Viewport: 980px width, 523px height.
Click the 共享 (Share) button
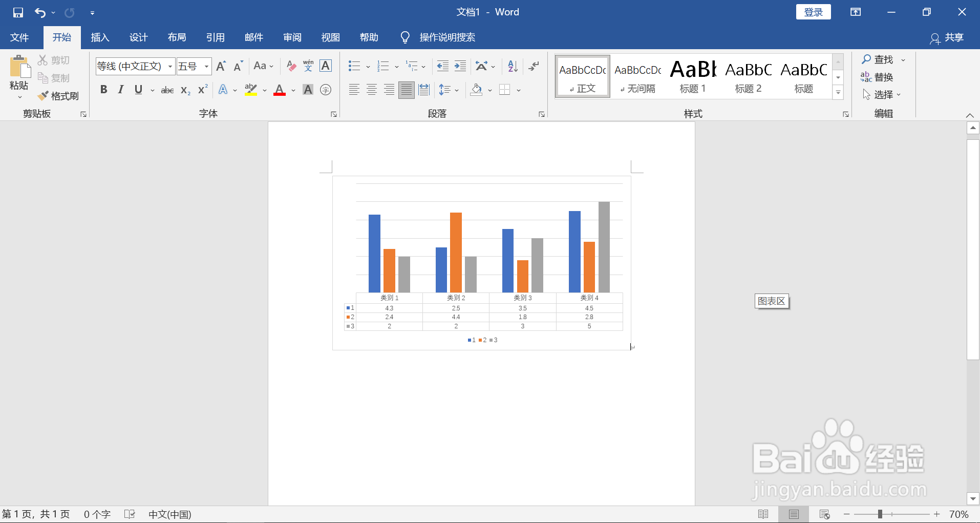pos(947,38)
